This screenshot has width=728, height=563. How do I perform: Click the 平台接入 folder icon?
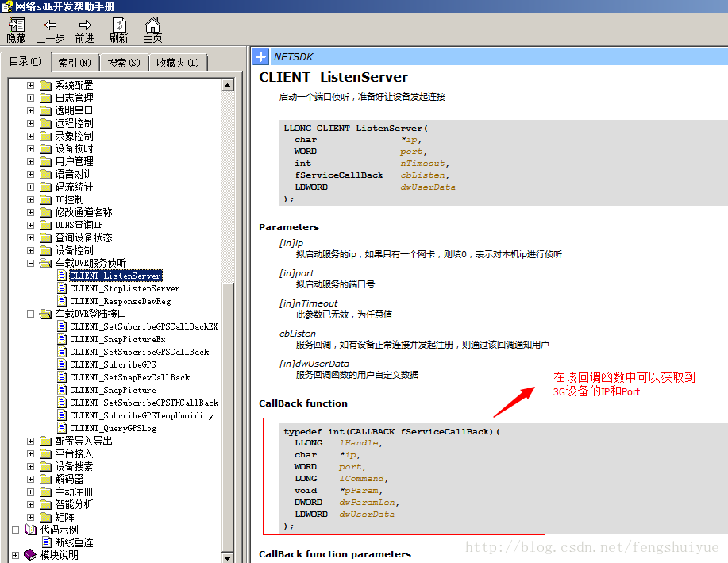[45, 453]
